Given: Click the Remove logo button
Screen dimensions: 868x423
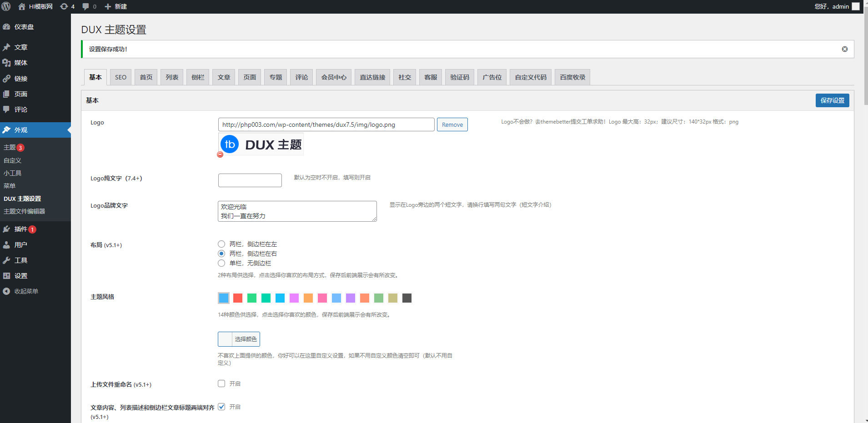Looking at the screenshot, I should (x=452, y=124).
